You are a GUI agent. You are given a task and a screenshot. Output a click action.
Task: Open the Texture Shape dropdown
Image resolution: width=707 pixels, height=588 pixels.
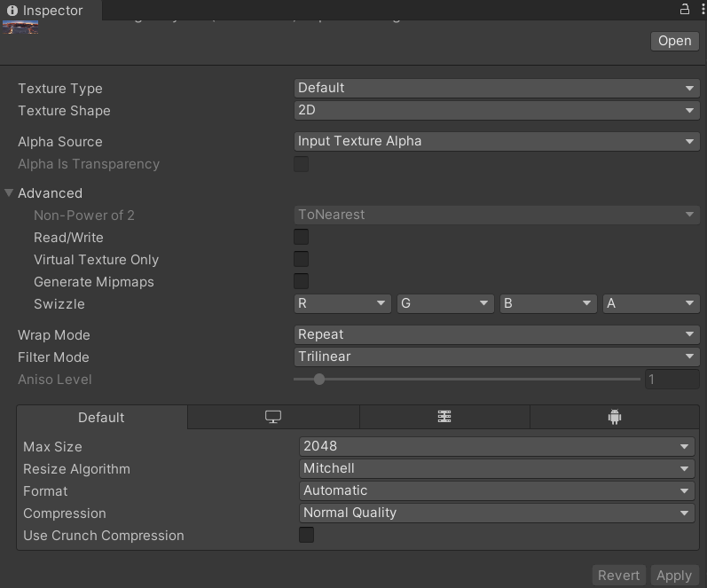pos(497,110)
